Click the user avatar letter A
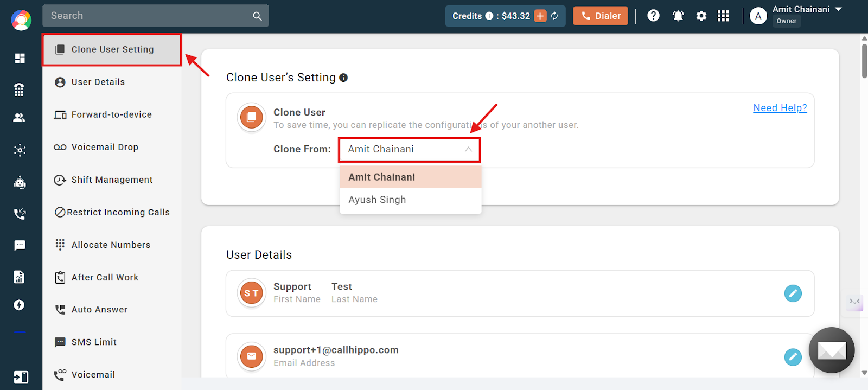The image size is (868, 390). 758,16
